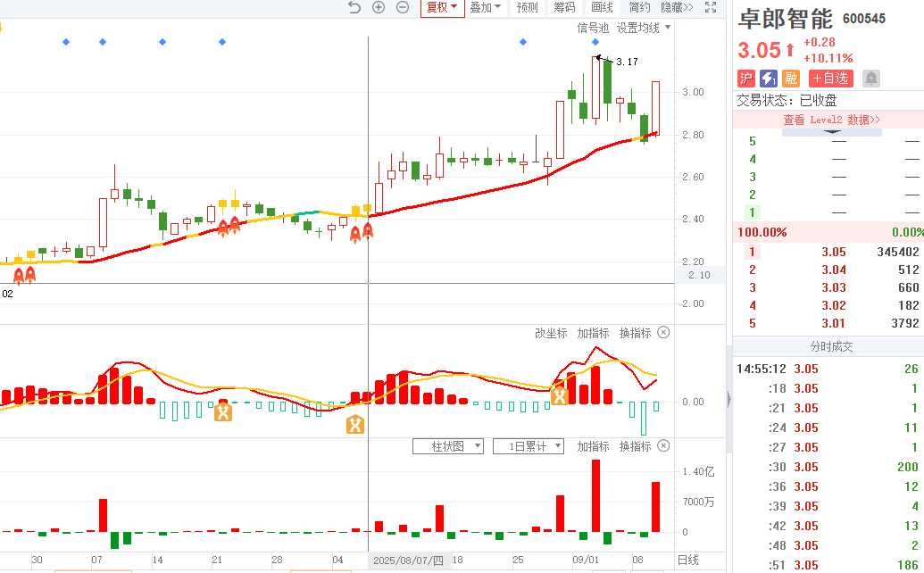Image resolution: width=924 pixels, height=573 pixels.
Task: Click the 2025/08/07/四 date marker
Action: tap(408, 560)
